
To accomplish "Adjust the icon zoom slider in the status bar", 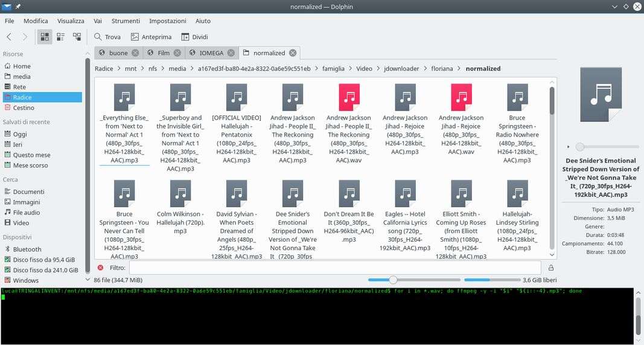I will point(393,280).
